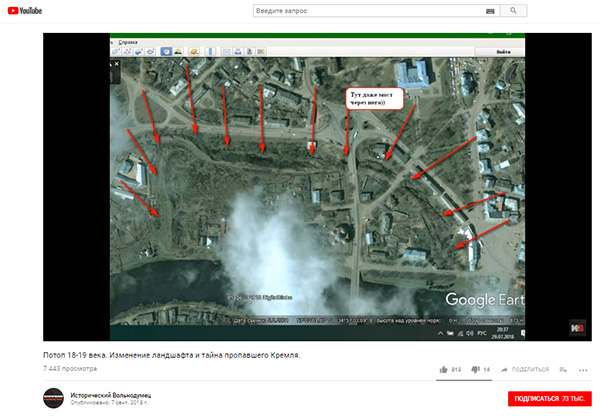Screen dimensions: 600x416
Task: Click the callout 'Тут даже мост через него))'
Action: (375, 99)
